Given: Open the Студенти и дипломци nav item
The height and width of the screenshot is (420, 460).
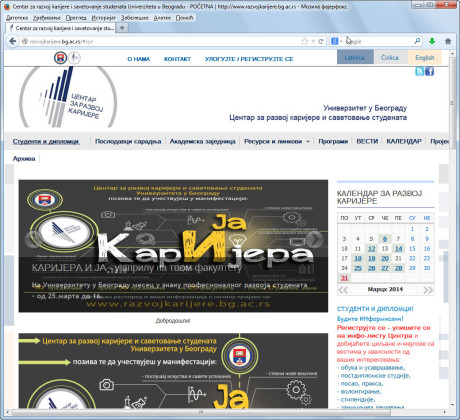Looking at the screenshot, I should tap(46, 141).
